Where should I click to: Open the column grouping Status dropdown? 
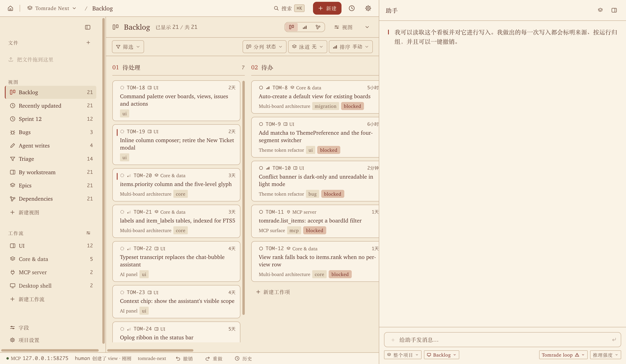(x=264, y=47)
